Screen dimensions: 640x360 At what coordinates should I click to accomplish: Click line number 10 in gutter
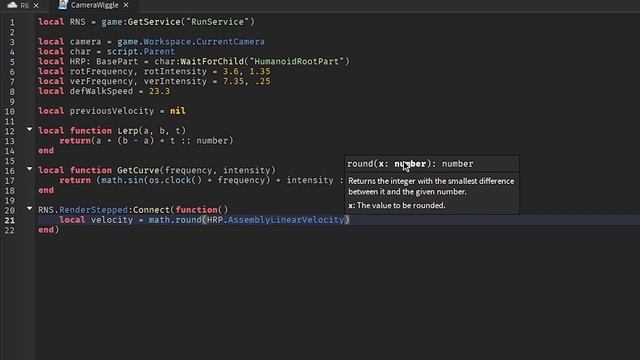(10, 111)
